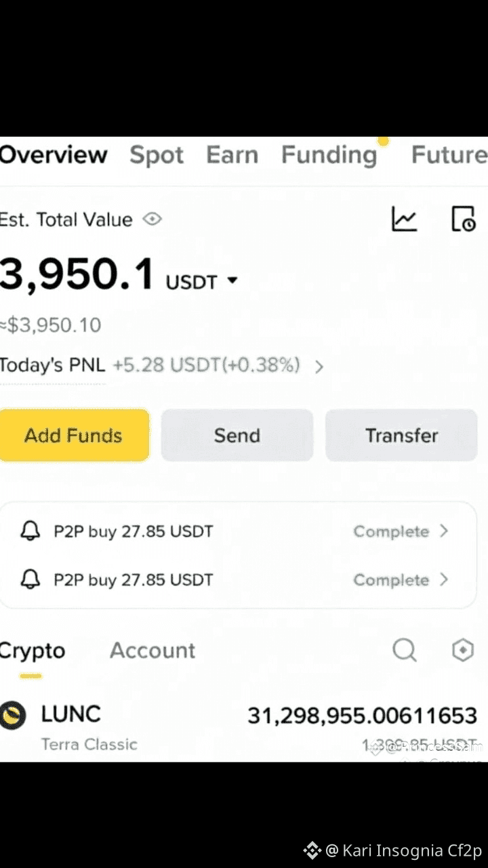This screenshot has height=868, width=488.
Task: Click the bell on the first P2P notification
Action: click(x=30, y=531)
